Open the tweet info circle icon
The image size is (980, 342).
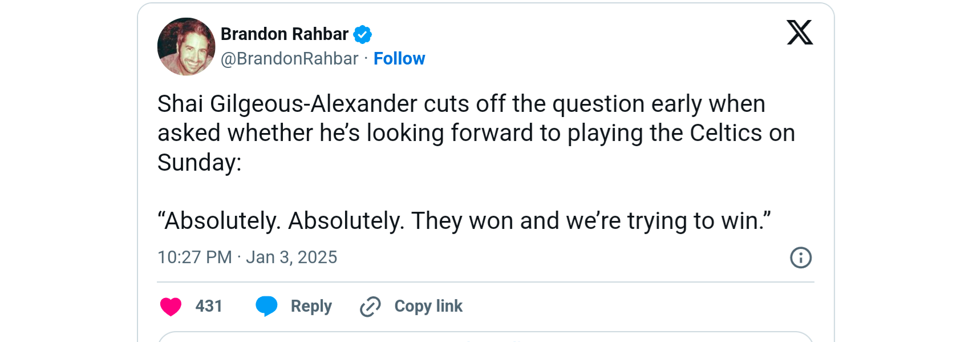tap(800, 257)
